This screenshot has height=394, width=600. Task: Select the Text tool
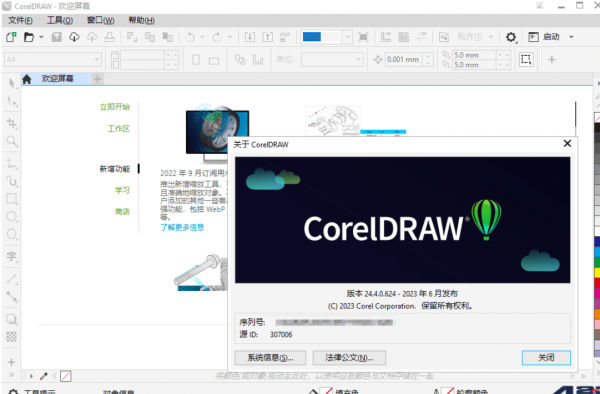pos(12,256)
